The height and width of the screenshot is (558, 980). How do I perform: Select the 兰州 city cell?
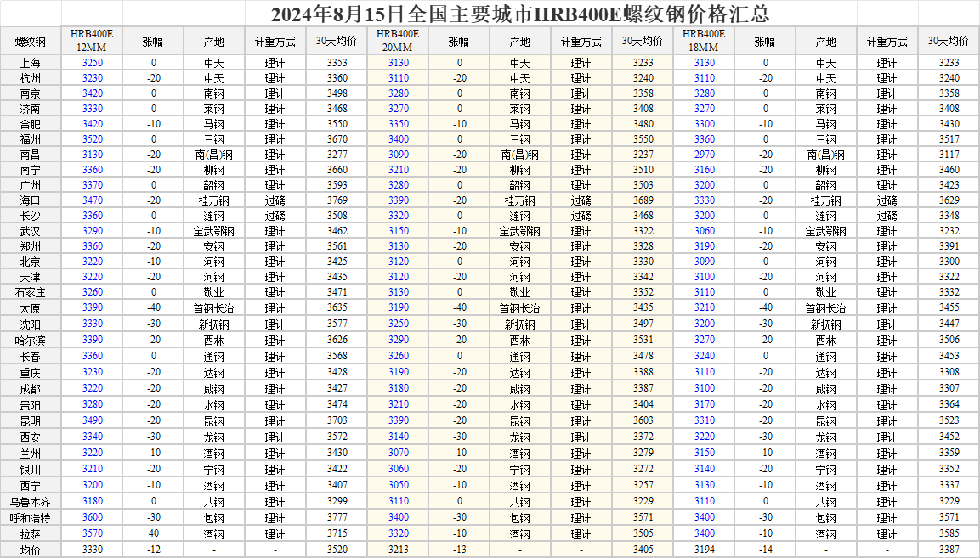click(31, 453)
